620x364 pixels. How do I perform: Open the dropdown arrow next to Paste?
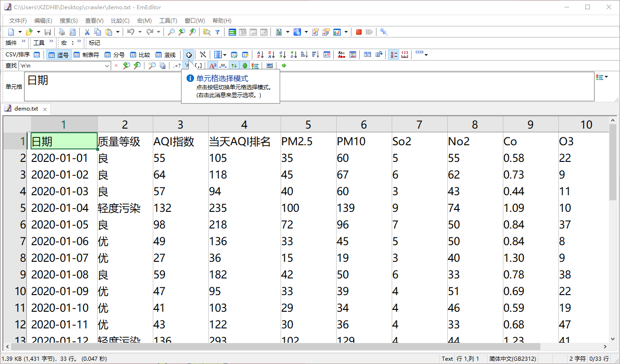[x=118, y=32]
